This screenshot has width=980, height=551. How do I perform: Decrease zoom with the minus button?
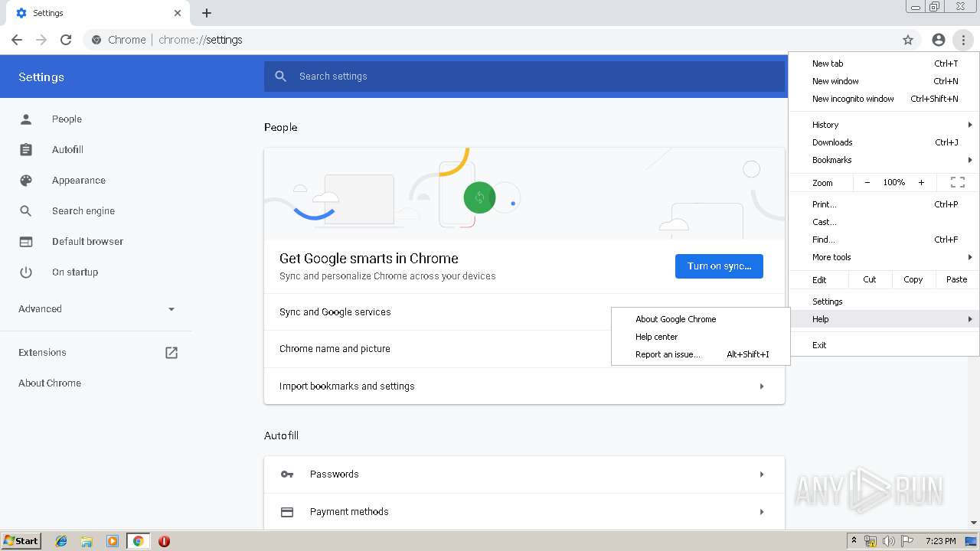pyautogui.click(x=867, y=182)
